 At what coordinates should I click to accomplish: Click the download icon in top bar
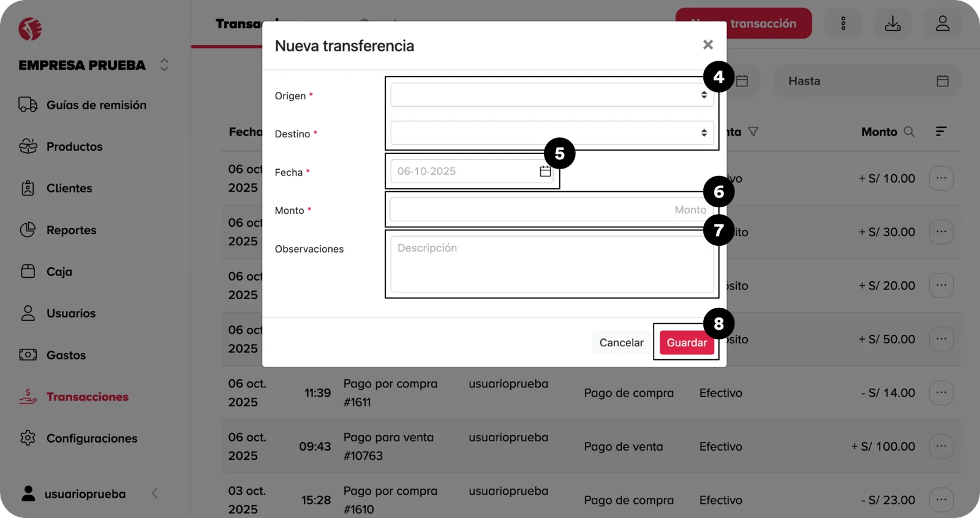(892, 24)
